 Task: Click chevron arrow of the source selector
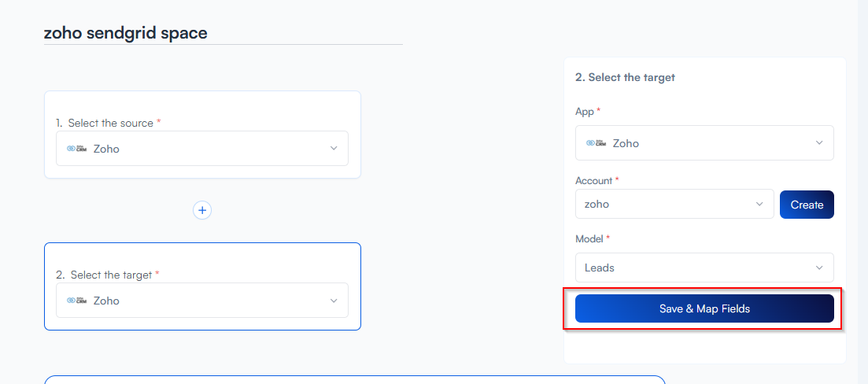click(334, 148)
